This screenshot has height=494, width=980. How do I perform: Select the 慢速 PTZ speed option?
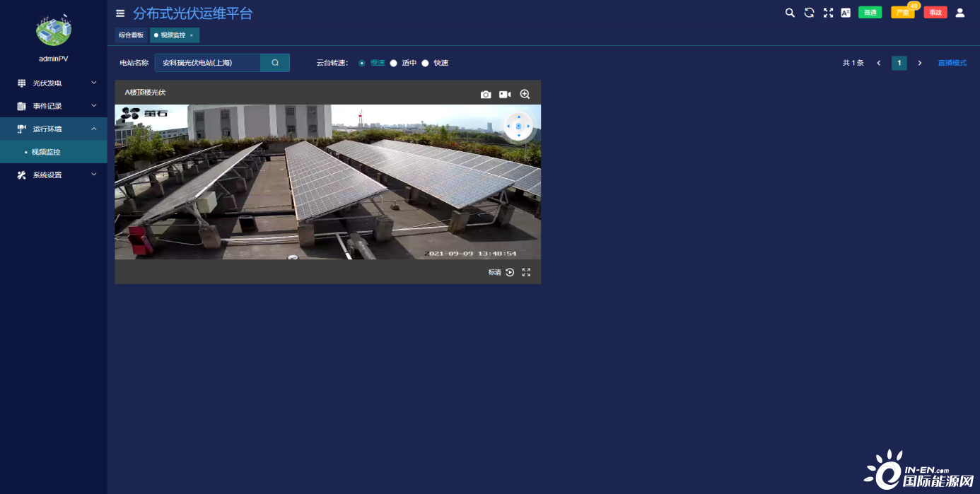[x=362, y=63]
